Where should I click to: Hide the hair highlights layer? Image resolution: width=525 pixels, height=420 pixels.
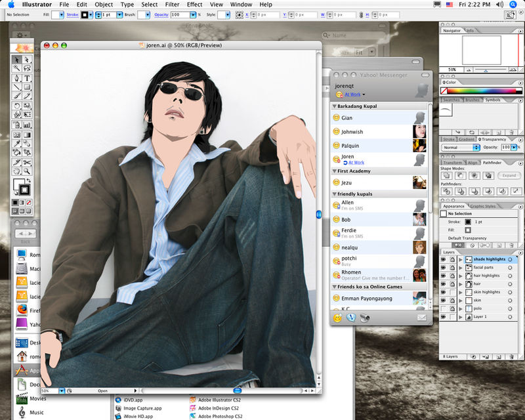(x=444, y=276)
